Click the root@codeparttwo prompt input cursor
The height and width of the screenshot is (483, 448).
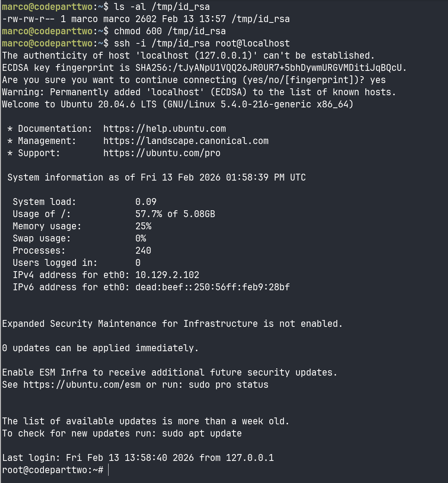pyautogui.click(x=109, y=470)
